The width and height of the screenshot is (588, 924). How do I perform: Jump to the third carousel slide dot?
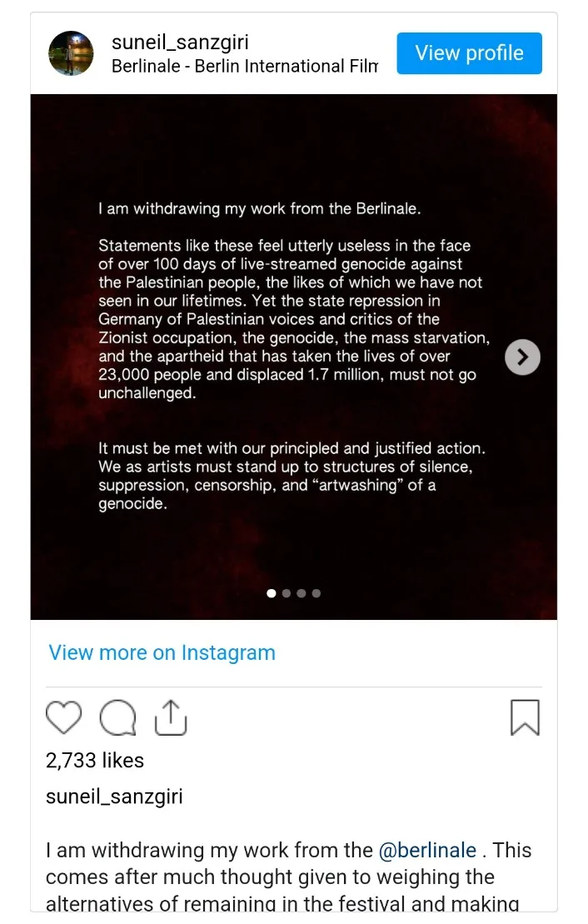301,593
